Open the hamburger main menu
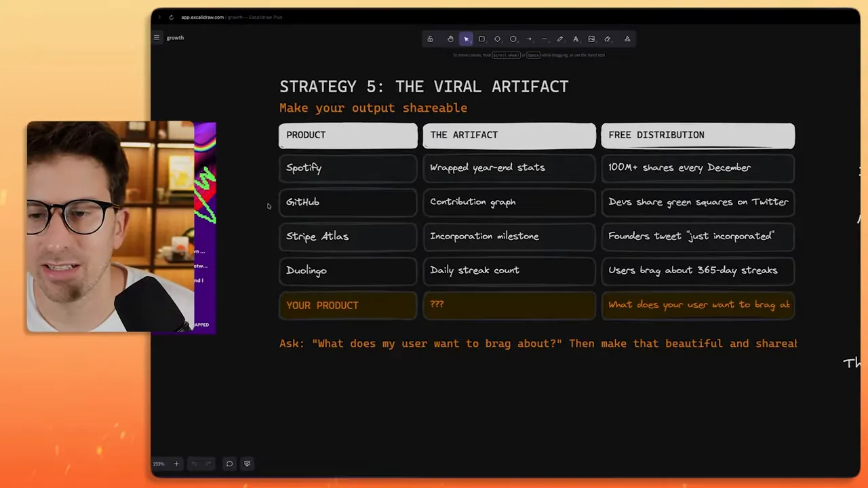 157,38
